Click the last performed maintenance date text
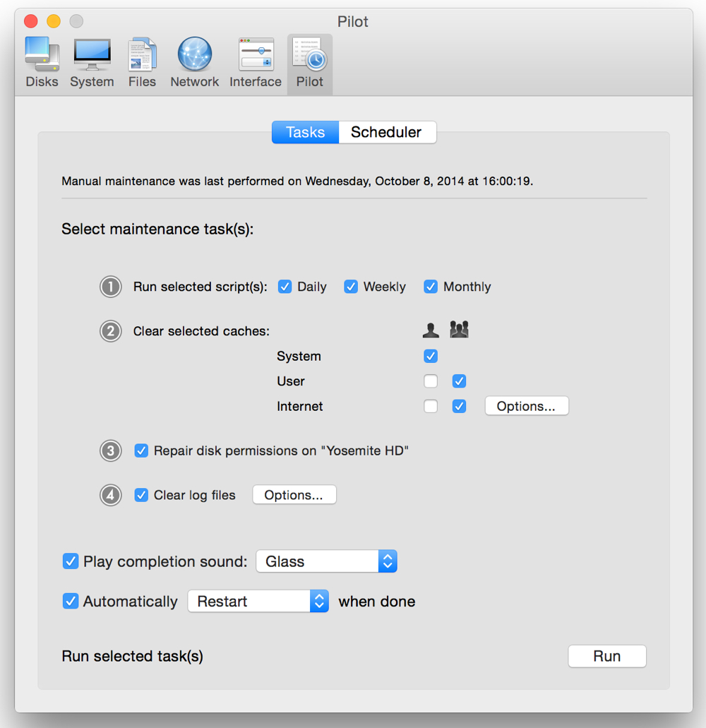The width and height of the screenshot is (706, 728). coord(297,181)
